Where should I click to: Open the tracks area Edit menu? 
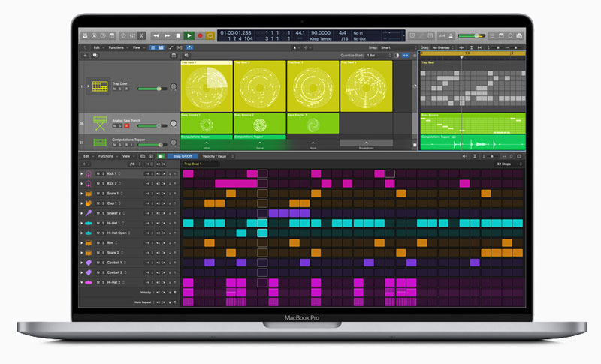95,47
